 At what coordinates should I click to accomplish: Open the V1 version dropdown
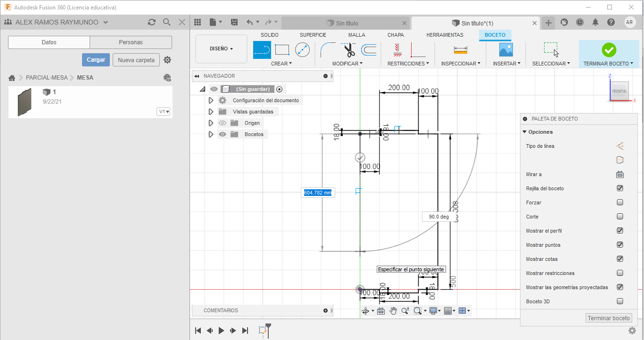coord(164,112)
